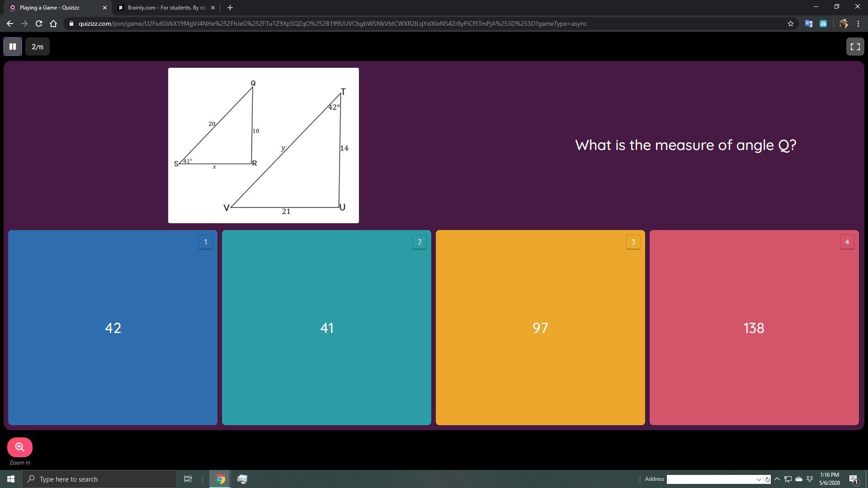Reload the current page
This screenshot has height=488, width=868.
[x=39, y=23]
